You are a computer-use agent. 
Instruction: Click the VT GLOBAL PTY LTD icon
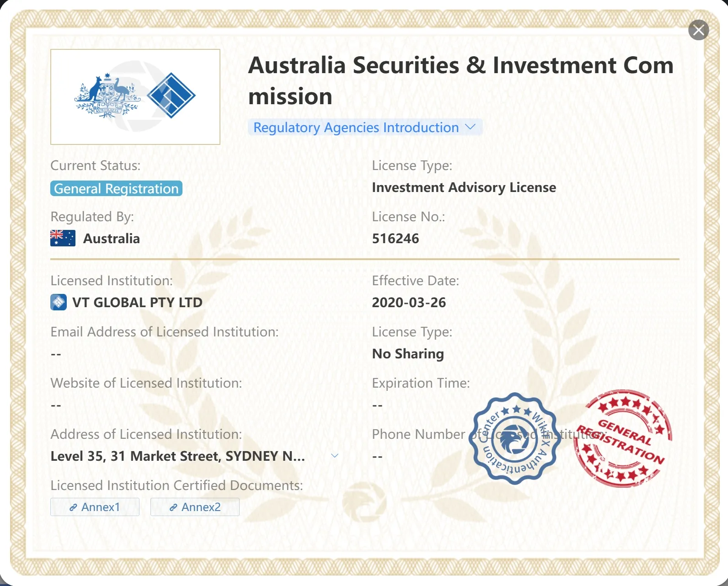[59, 302]
